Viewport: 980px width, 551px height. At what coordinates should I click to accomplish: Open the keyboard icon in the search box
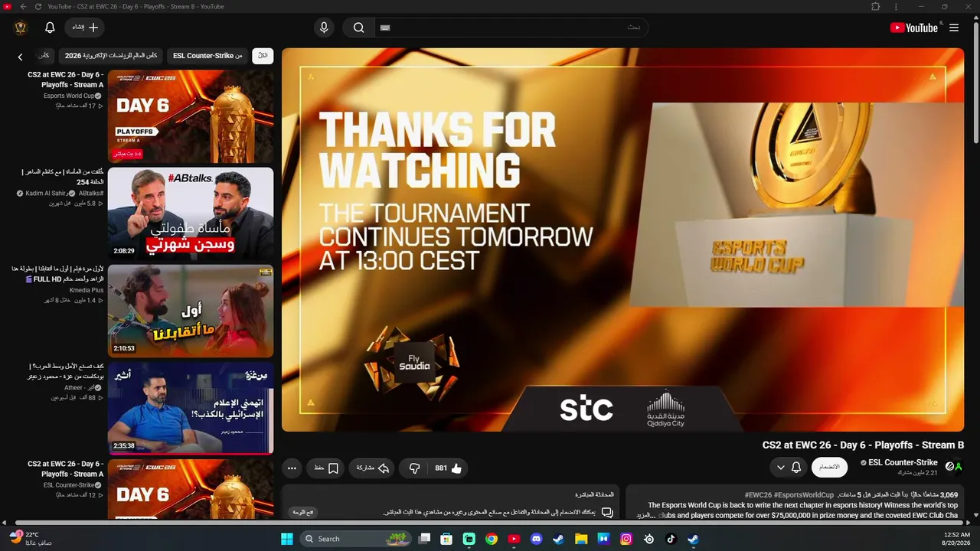[x=385, y=28]
